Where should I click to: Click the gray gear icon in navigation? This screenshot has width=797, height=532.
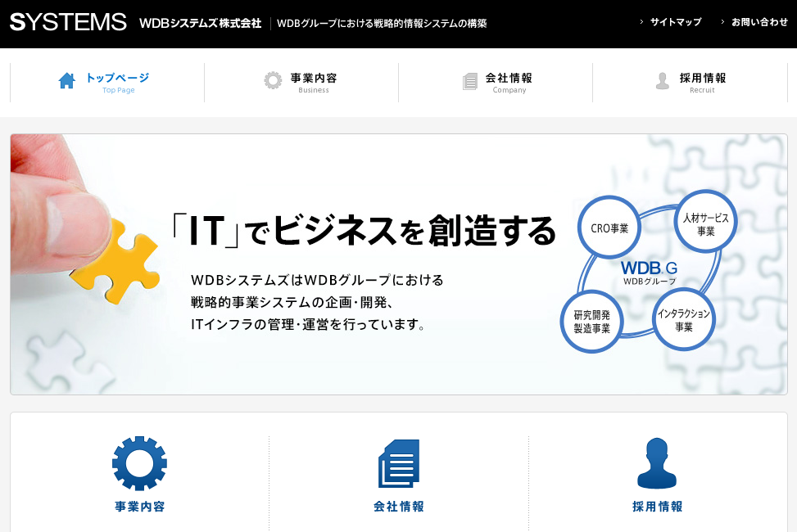(273, 80)
